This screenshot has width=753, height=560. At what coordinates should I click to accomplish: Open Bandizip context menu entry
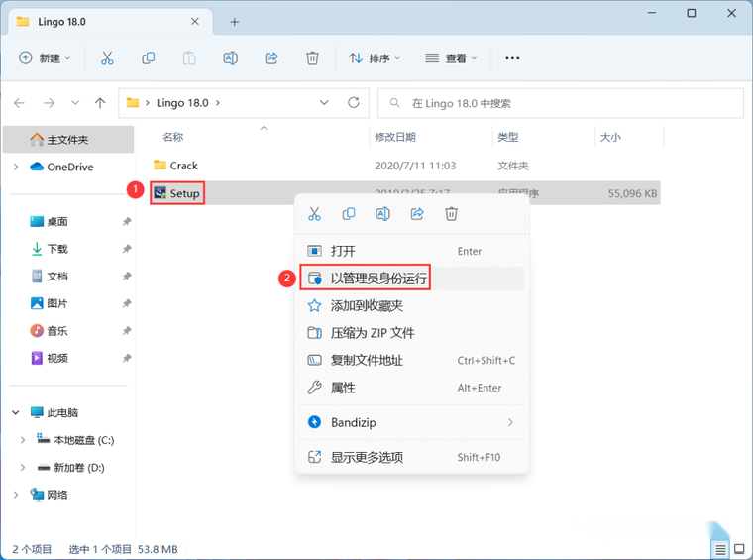pyautogui.click(x=412, y=422)
